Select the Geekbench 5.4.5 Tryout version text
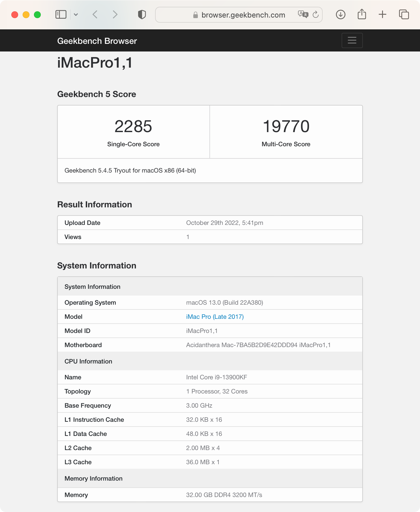The image size is (420, 512). coord(130,171)
